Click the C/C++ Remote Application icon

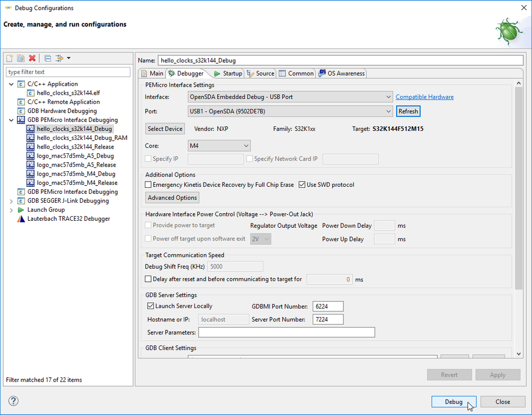pos(21,102)
